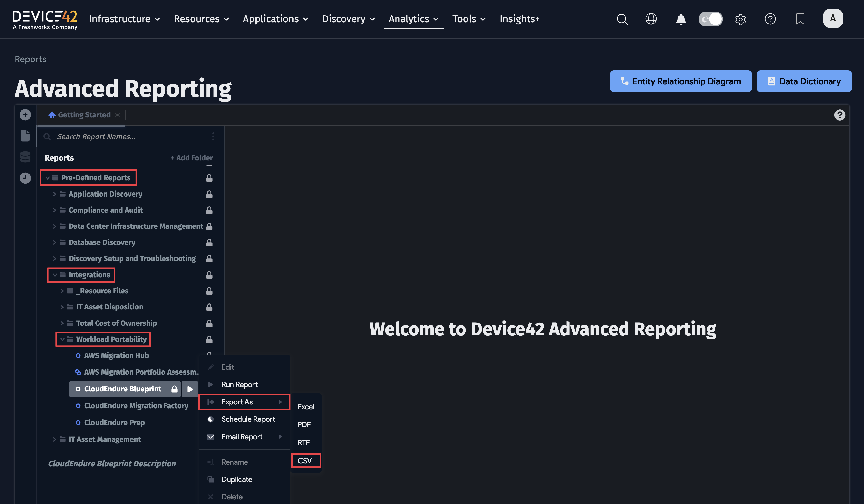This screenshot has width=864, height=504.
Task: Expand the IT Asset Disposition folder
Action: (x=62, y=307)
